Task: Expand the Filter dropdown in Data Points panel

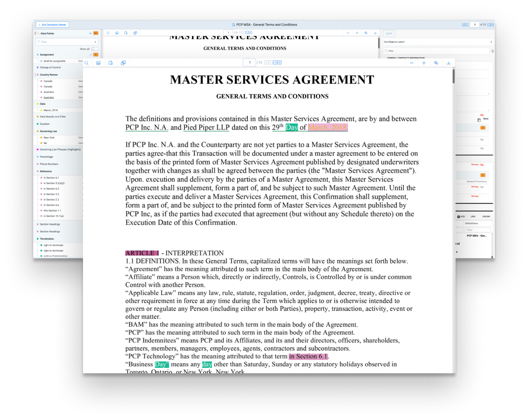Action: (x=95, y=42)
